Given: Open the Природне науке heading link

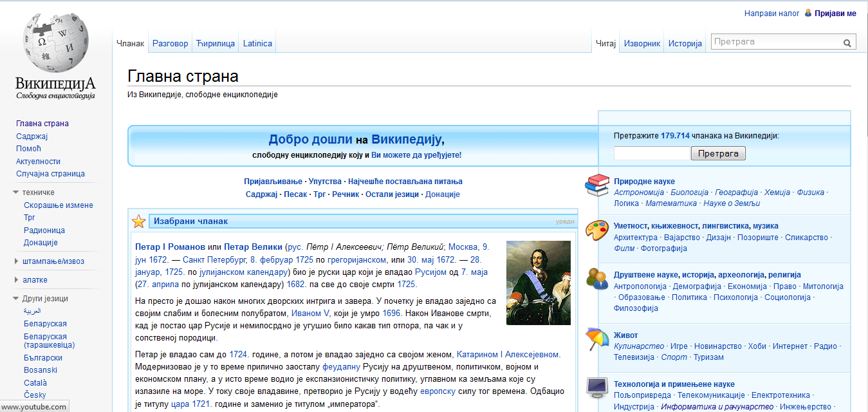Looking at the screenshot, I should pyautogui.click(x=644, y=182).
